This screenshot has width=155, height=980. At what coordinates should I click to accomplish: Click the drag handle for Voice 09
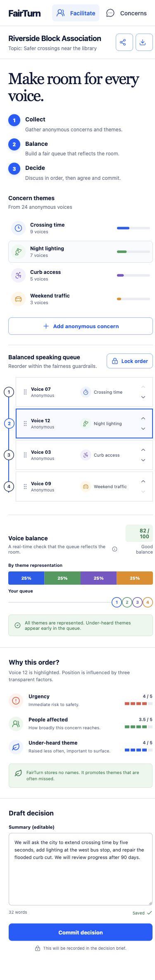(x=25, y=486)
